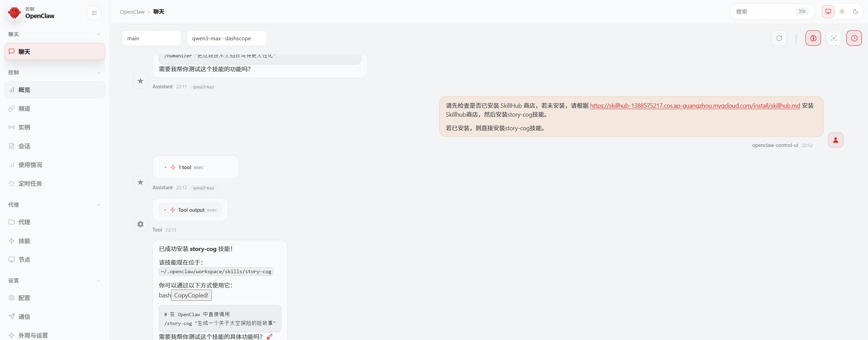This screenshot has height=340, width=868.
Task: Open the 技能 (Skills) sidebar item
Action: 24,241
